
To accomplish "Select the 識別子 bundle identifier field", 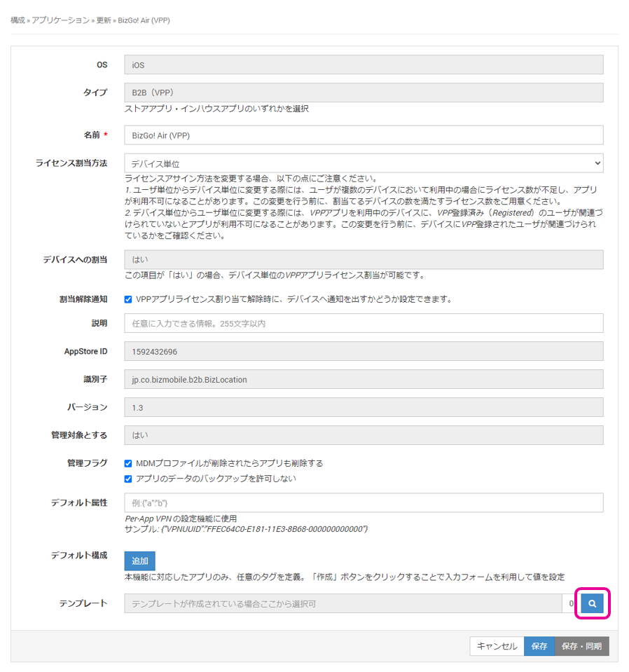I will coord(364,379).
